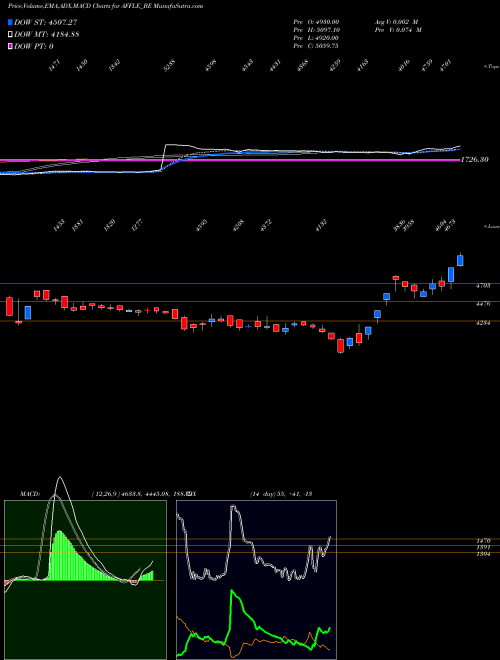
Task: Click the 'Pre O: 4930.00' value
Action: pos(316,22)
